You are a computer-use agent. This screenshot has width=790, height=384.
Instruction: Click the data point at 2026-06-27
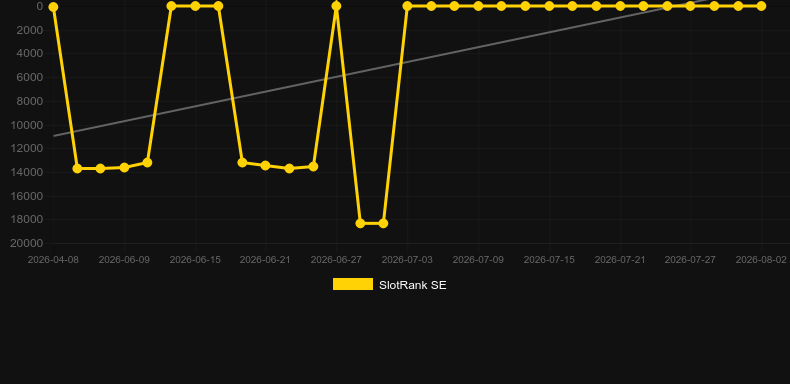coord(336,6)
